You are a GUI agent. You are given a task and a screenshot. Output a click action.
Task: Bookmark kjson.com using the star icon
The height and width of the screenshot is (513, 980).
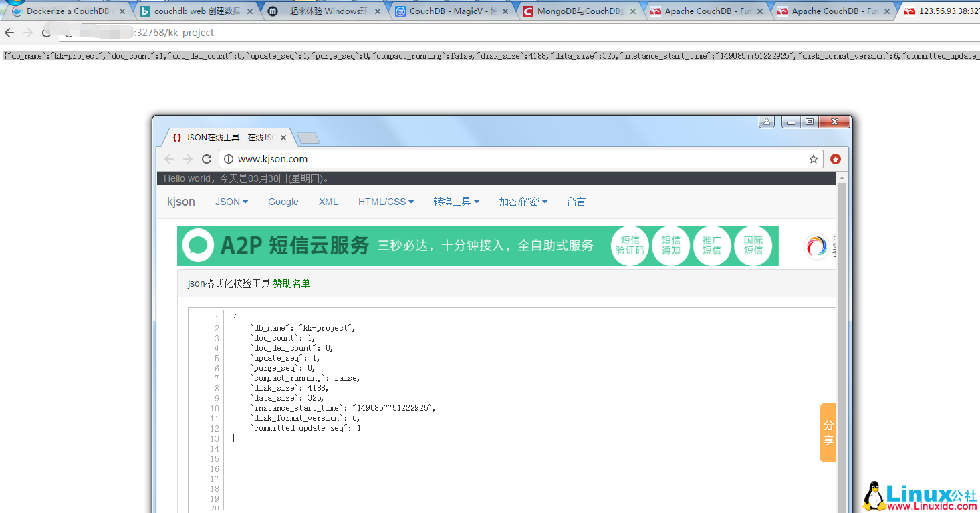pos(813,159)
